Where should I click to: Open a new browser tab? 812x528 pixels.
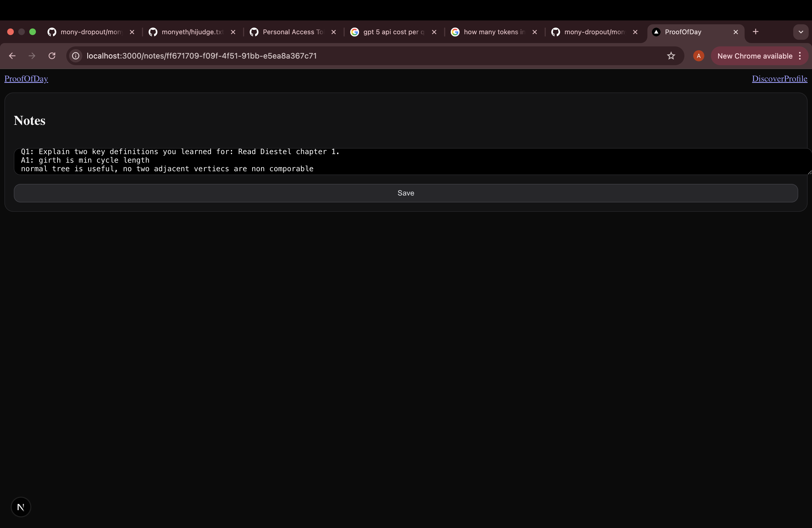(x=755, y=32)
